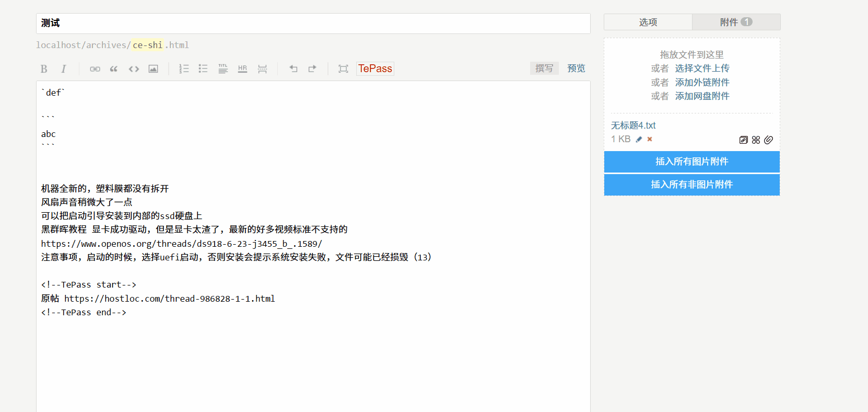Open the 无标题4.txt attachment file name
The image size is (868, 412).
coord(633,125)
